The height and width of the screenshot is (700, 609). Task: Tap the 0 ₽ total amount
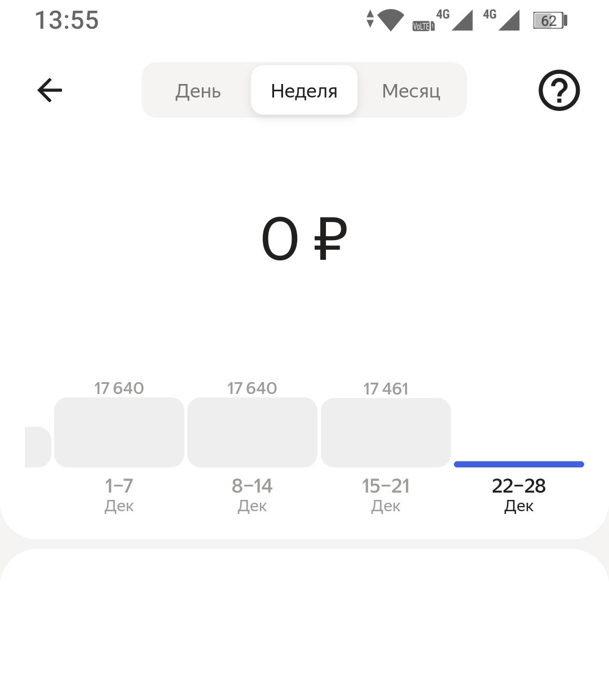pos(304,240)
